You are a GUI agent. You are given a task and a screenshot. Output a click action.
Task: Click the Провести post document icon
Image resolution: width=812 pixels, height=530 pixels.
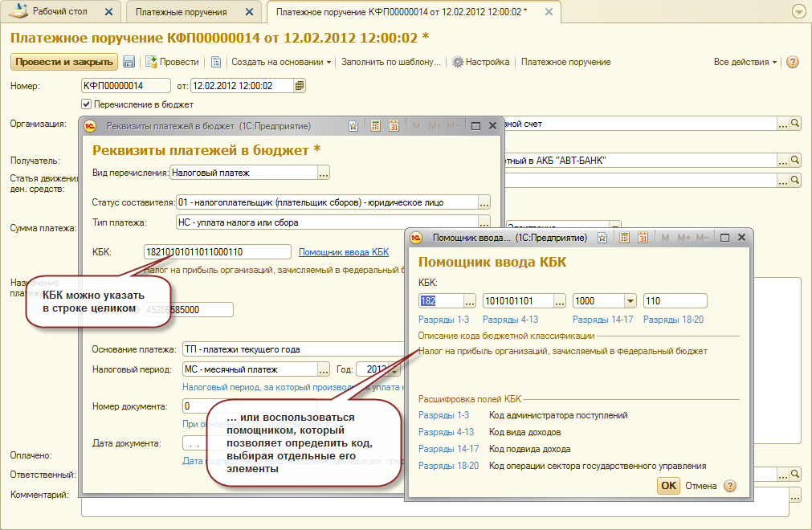point(151,62)
